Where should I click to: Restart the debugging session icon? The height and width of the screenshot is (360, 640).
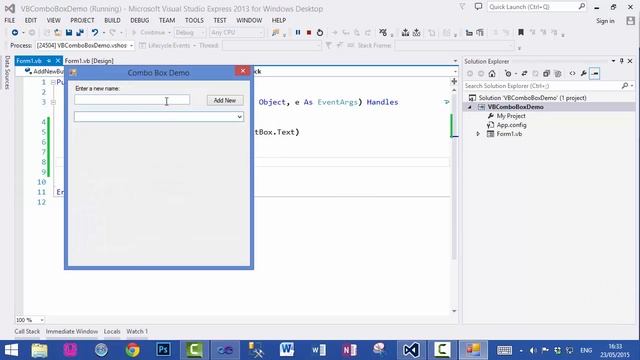pos(320,33)
